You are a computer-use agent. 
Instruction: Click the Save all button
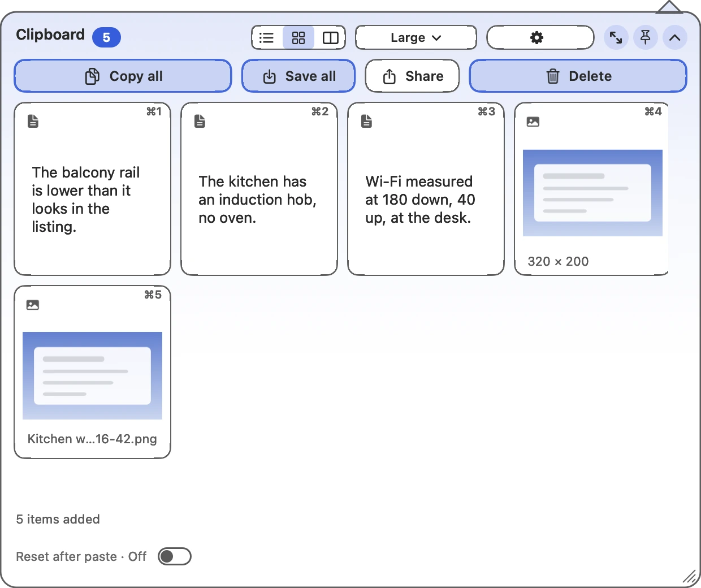[x=298, y=76]
